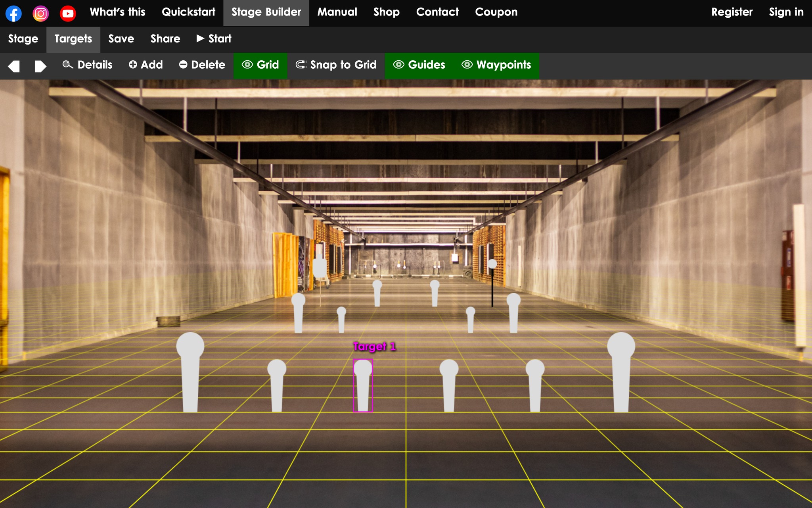This screenshot has width=812, height=508.
Task: Open the Manual page
Action: 337,12
